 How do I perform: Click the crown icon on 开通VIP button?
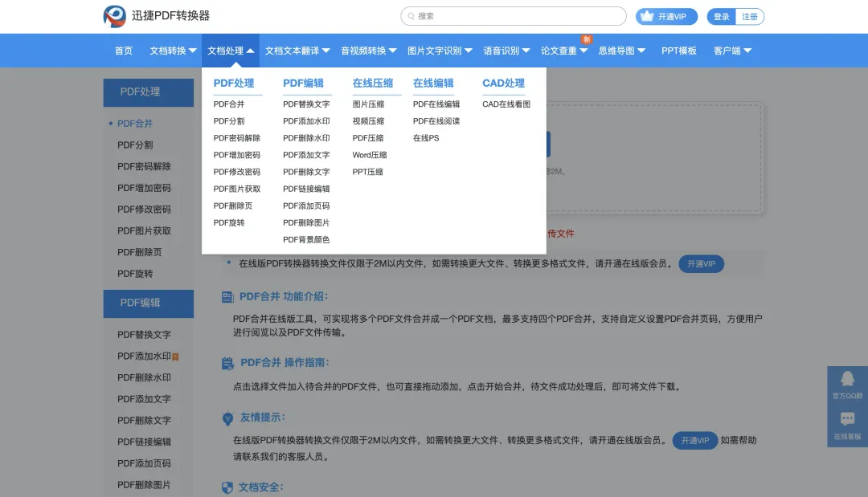[646, 16]
